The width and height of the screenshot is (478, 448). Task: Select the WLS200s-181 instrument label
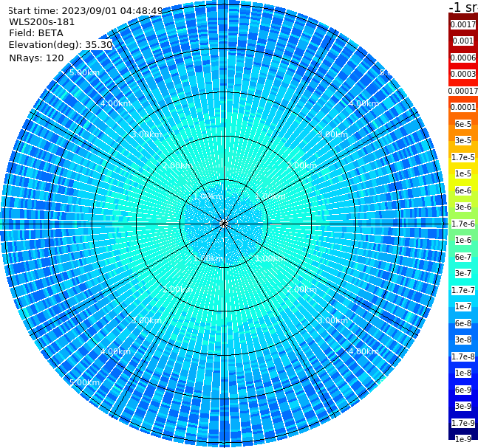(x=42, y=22)
